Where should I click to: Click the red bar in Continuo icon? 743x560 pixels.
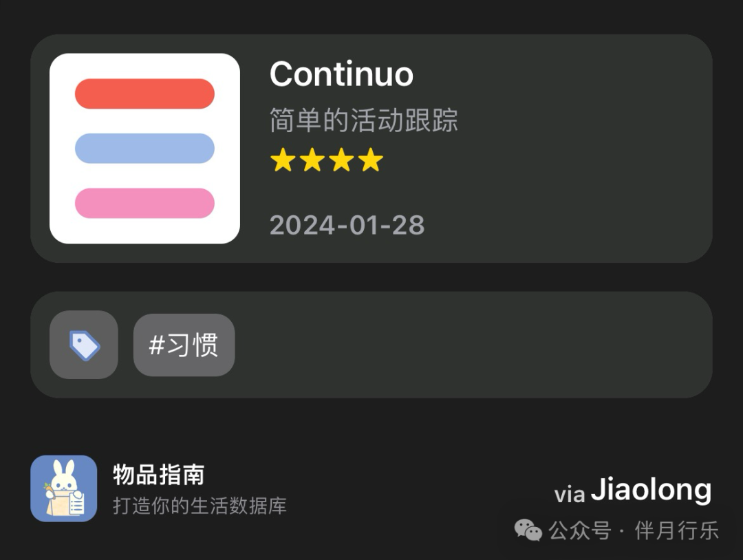pos(144,94)
